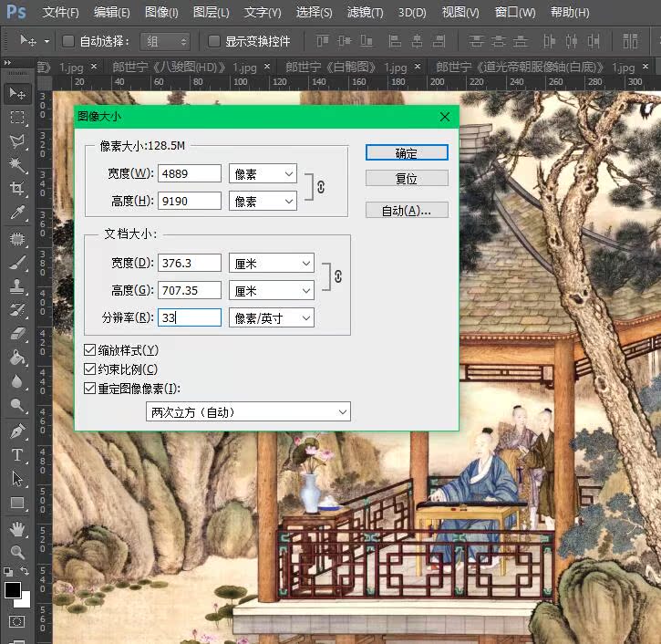Open the 文件(F) menu
This screenshot has width=661, height=644.
pos(61,12)
